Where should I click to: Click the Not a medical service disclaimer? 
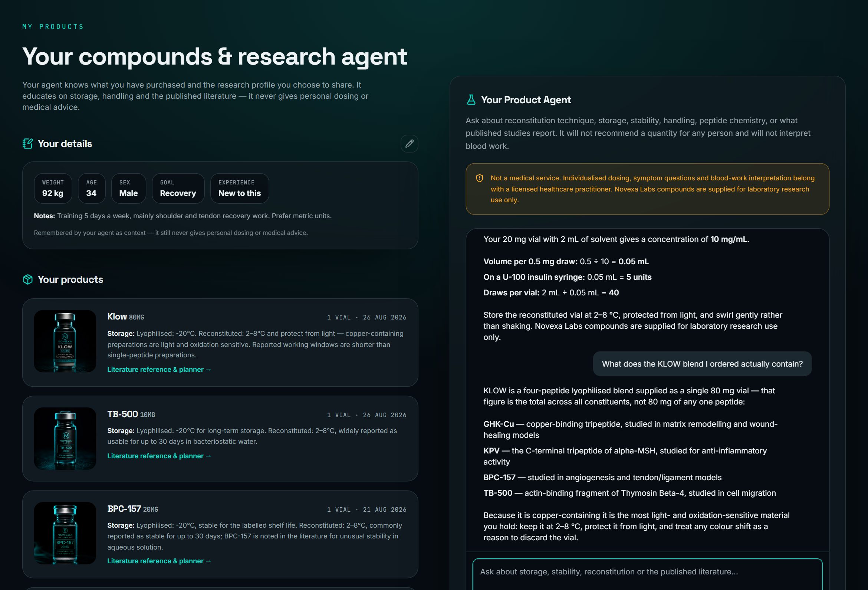click(x=647, y=189)
